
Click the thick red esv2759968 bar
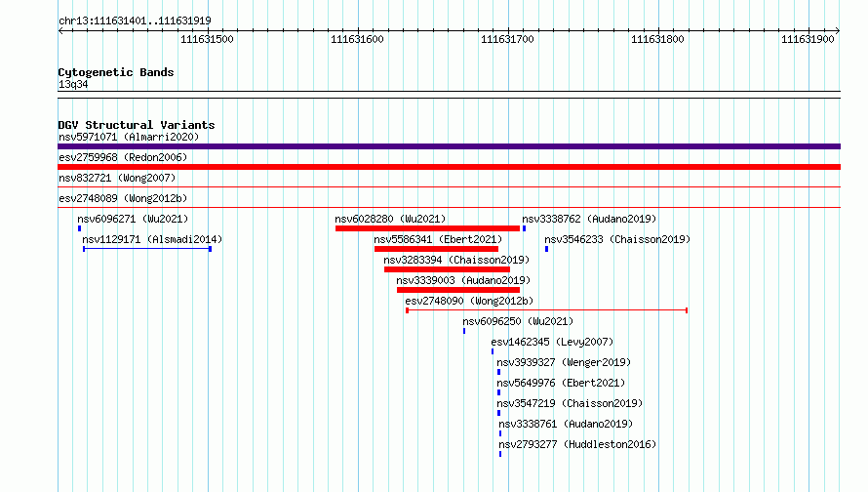[449, 167]
